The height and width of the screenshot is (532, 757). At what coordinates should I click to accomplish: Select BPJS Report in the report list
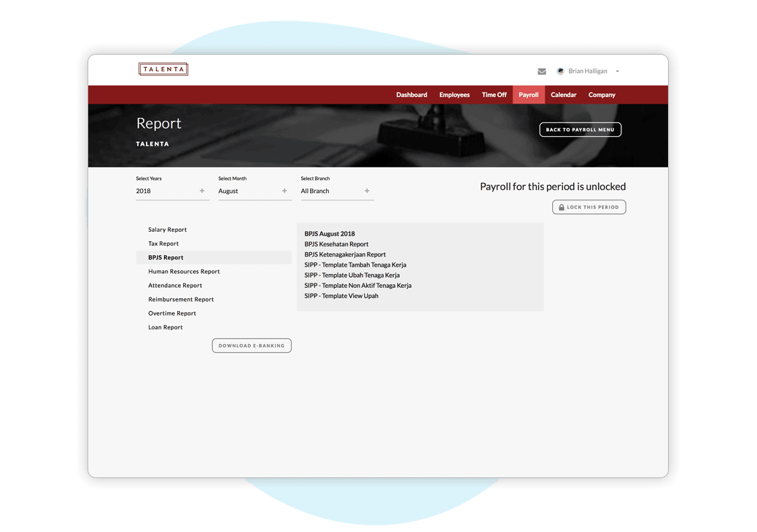click(x=214, y=257)
